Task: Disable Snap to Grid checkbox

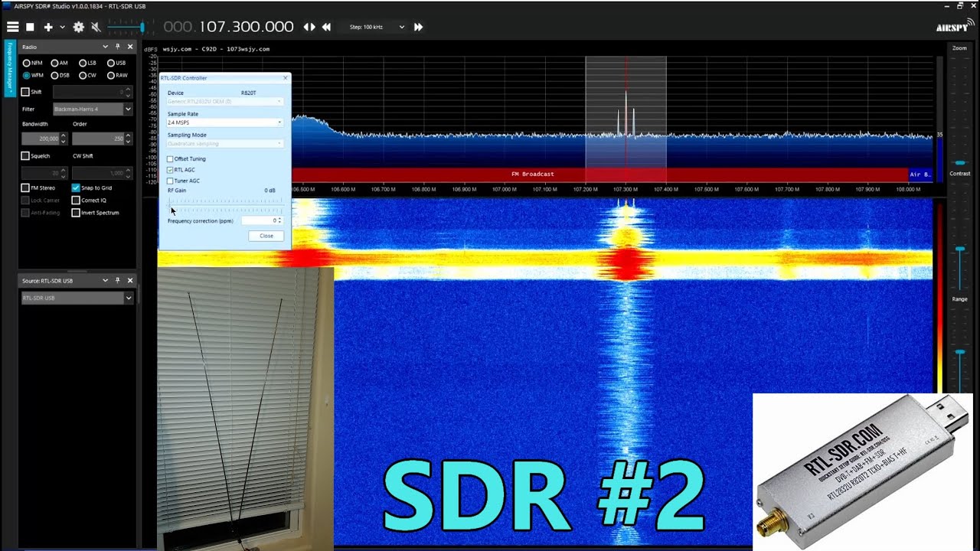Action: click(76, 187)
